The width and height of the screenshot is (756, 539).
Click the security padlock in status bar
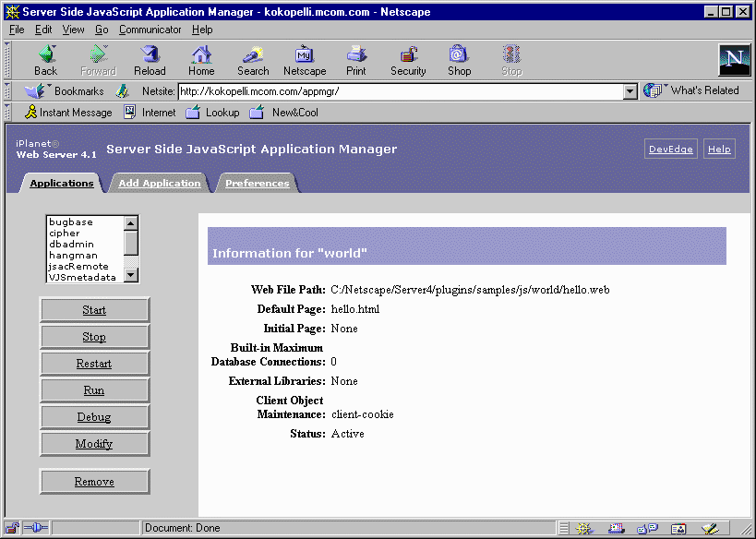click(12, 528)
